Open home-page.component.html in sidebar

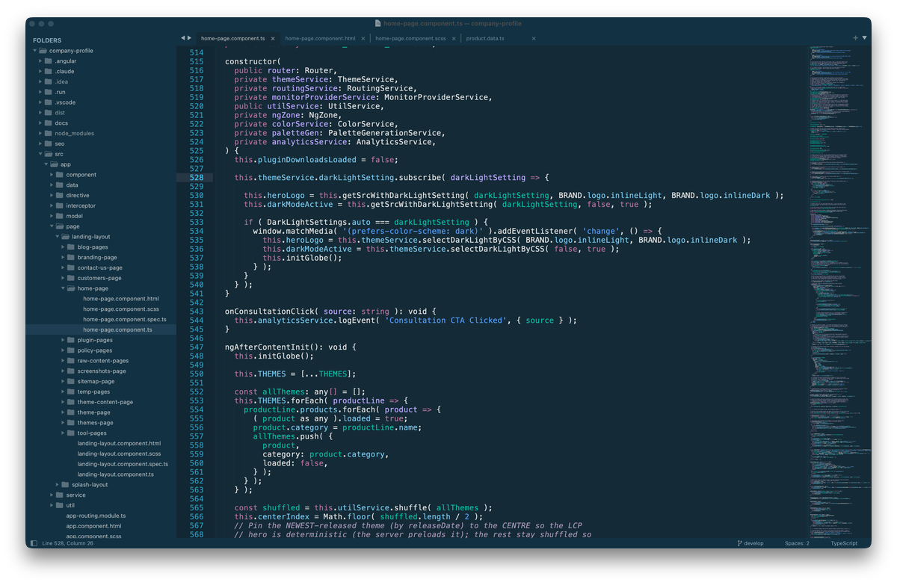pyautogui.click(x=121, y=299)
